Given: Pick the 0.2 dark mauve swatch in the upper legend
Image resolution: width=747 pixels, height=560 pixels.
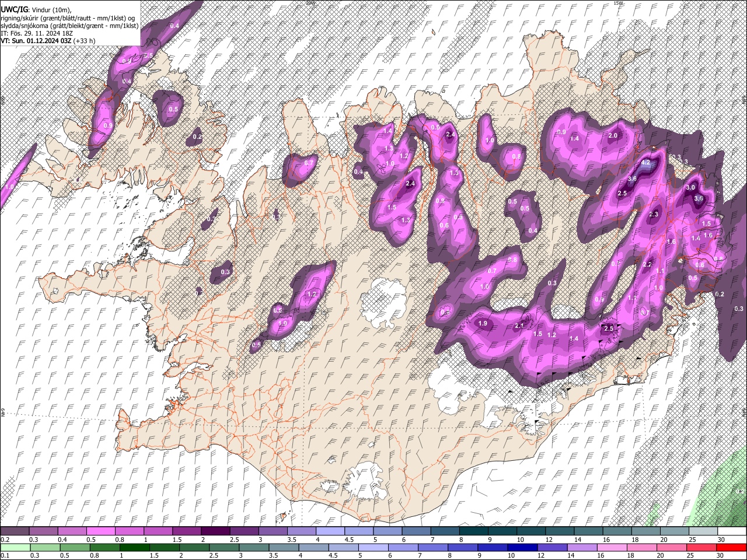Looking at the screenshot, I should coord(15,531).
